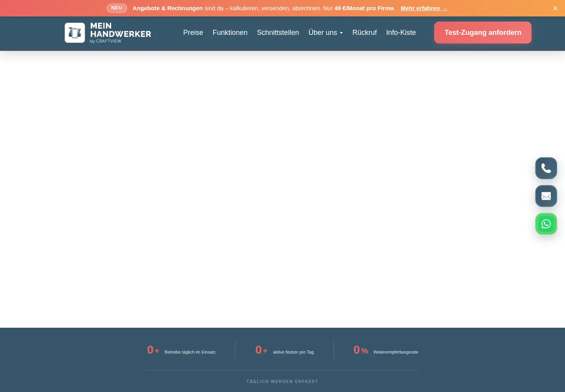
Task: Click the NEU badge in banner
Action: point(117,8)
